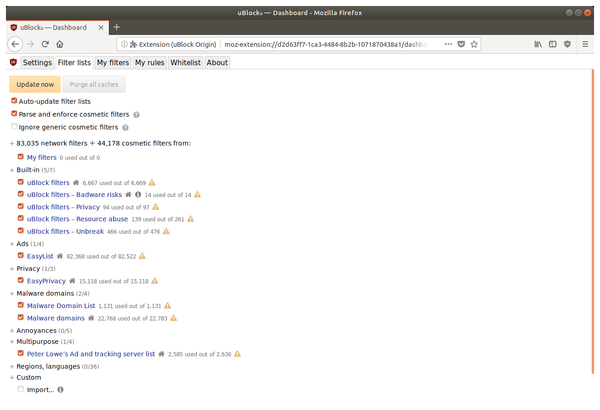This screenshot has height=410, width=600.
Task: Click the forward navigation arrow
Action: [x=30, y=44]
